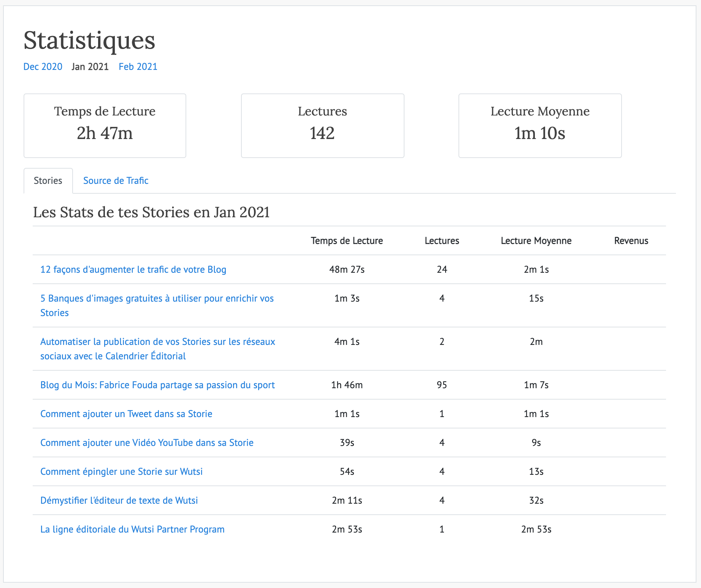Sort by the Temps de Lecture column

346,240
